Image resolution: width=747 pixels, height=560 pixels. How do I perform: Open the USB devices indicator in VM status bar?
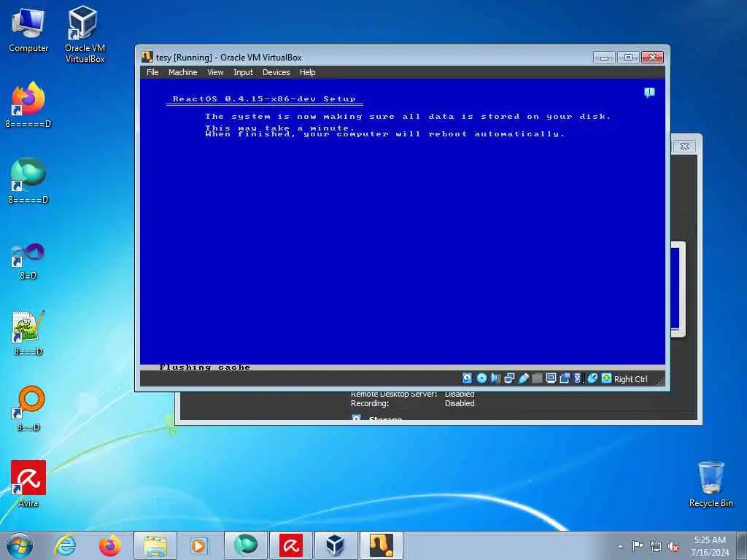[524, 378]
